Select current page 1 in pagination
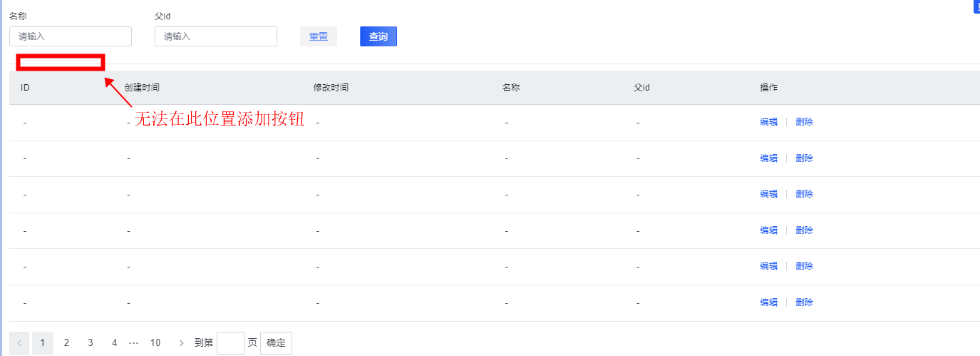Viewport: 980px width, 356px height. [x=43, y=343]
